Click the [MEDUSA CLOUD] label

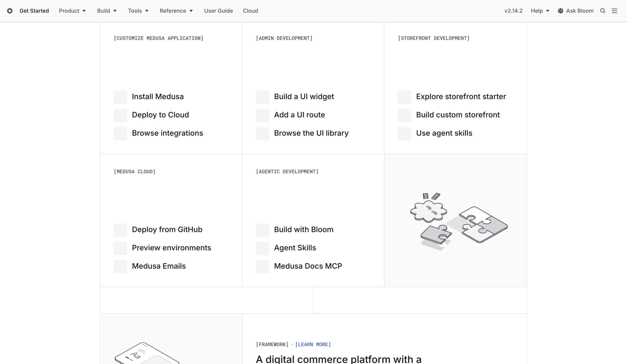tap(135, 172)
